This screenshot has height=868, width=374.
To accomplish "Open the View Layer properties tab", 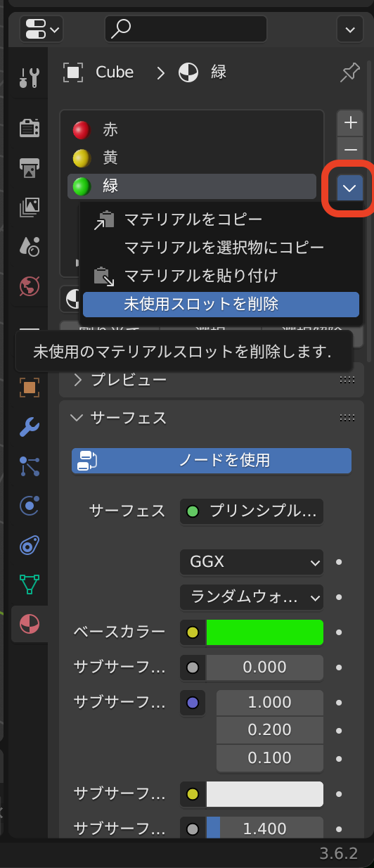I will [30, 206].
